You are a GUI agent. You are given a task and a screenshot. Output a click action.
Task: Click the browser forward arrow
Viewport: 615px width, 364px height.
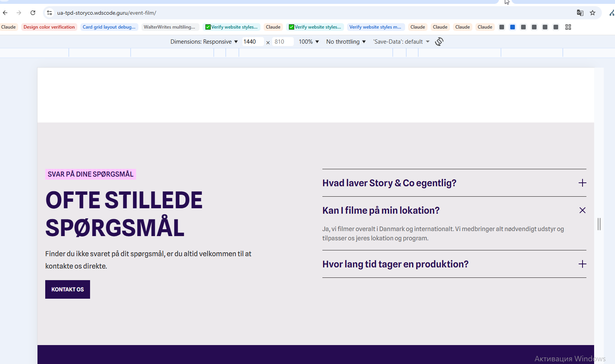tap(19, 13)
